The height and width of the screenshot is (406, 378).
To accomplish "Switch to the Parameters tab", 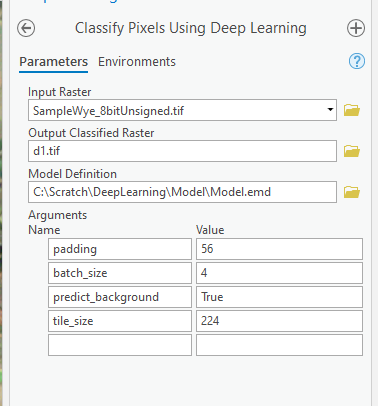I will click(x=54, y=62).
